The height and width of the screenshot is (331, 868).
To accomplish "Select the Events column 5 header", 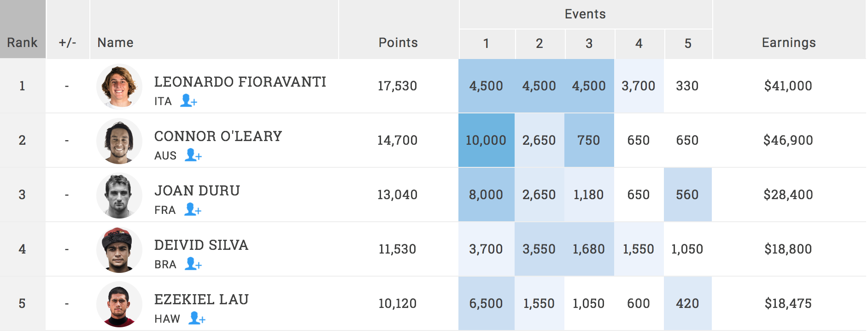I will (688, 44).
